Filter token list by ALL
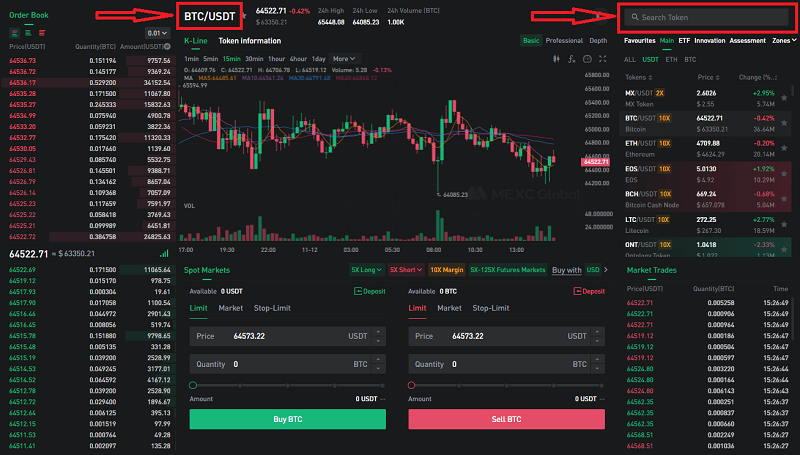This screenshot has height=455, width=800. (630, 60)
